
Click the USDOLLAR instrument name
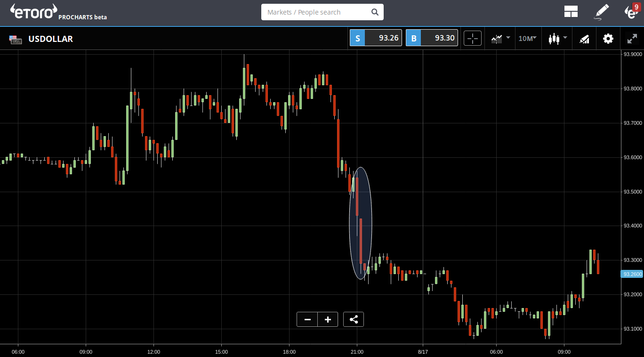50,39
